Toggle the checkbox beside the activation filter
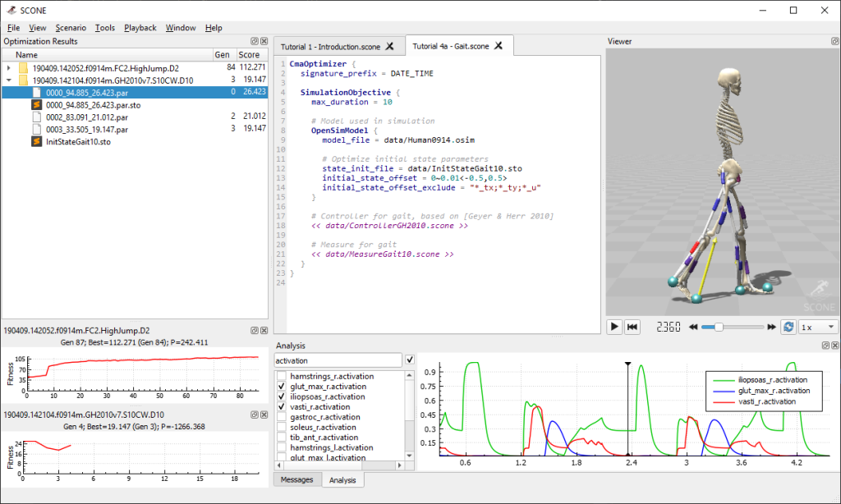The image size is (841, 504). (x=410, y=360)
